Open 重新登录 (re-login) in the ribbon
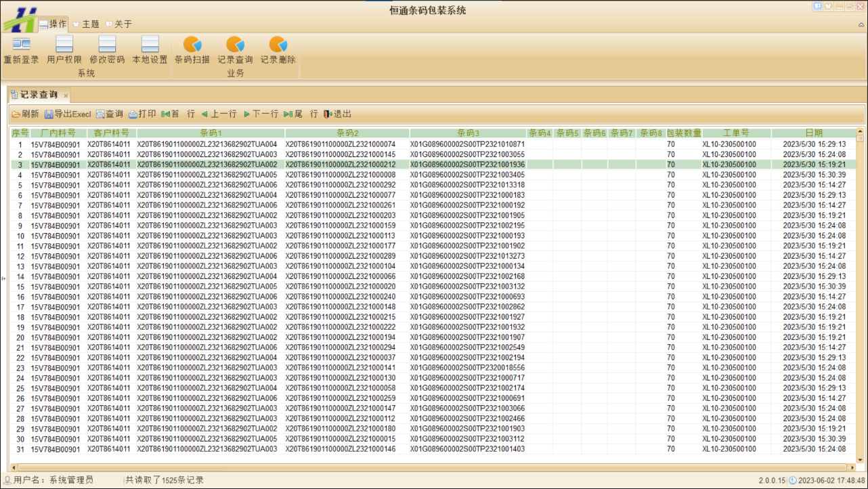Screen dimensions: 868x489 [21, 51]
